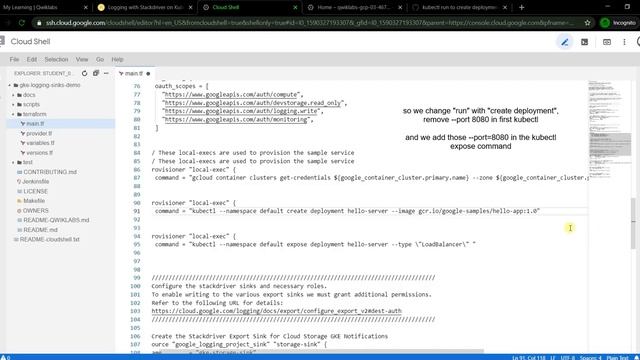Expand the scripts folder
Screen dimensions: 640x360
click(31, 104)
